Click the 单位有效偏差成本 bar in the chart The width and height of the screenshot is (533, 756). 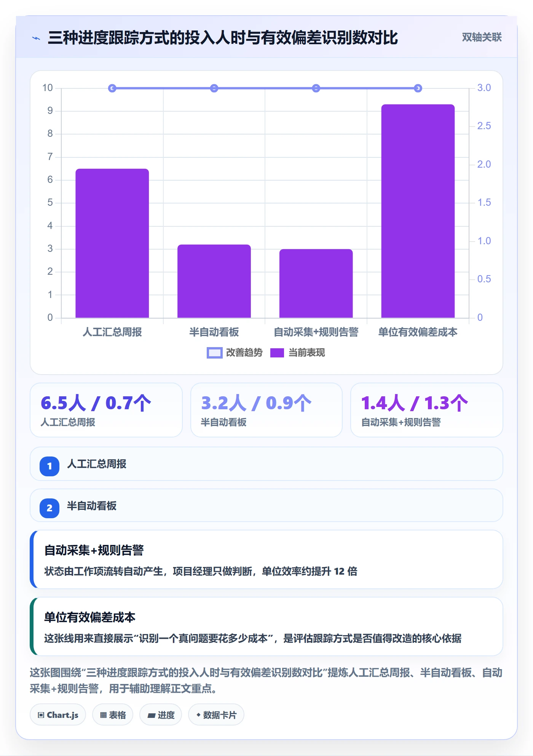418,211
